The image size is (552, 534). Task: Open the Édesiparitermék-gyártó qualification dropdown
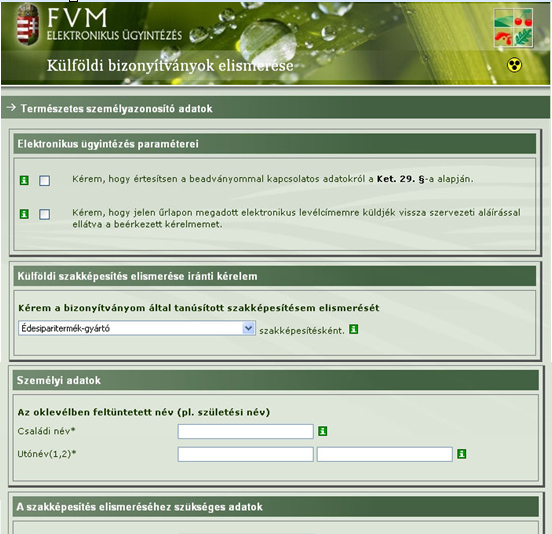point(137,328)
